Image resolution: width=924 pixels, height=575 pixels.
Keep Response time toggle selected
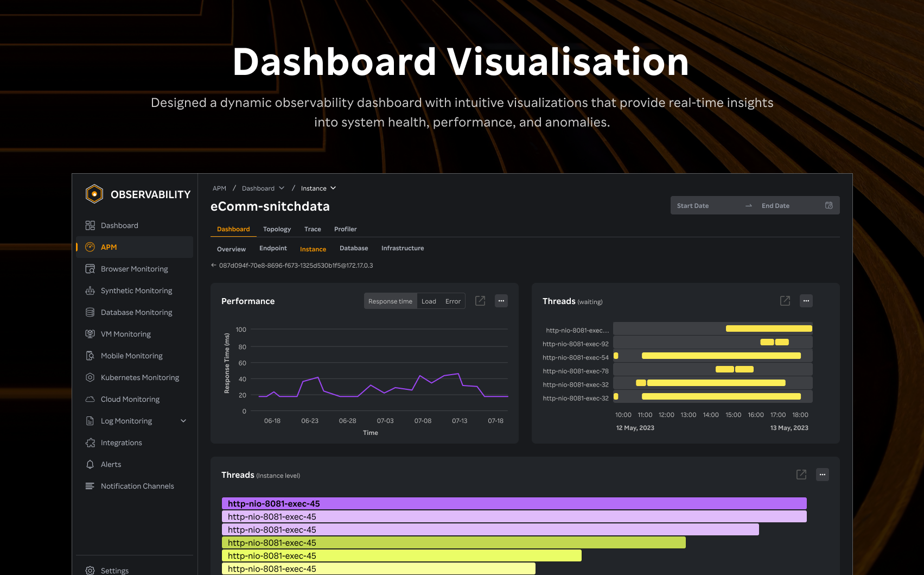coord(390,301)
